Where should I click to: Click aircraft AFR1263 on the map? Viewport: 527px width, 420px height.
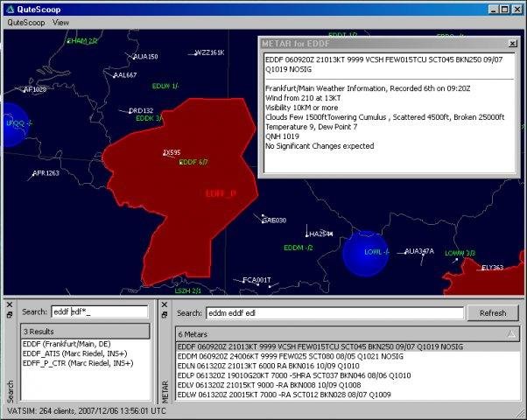(x=46, y=173)
